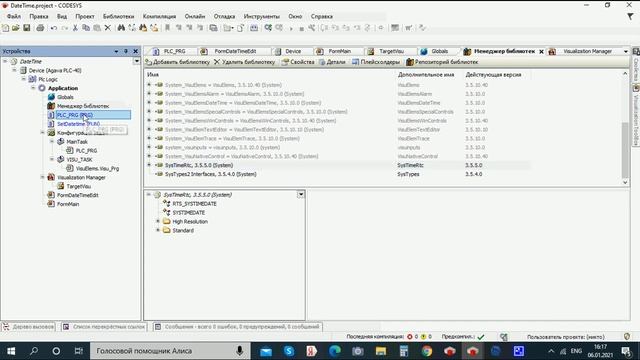Click Добавить библиотеку button
Image resolution: width=640 pixels, height=360 pixels.
tap(178, 62)
